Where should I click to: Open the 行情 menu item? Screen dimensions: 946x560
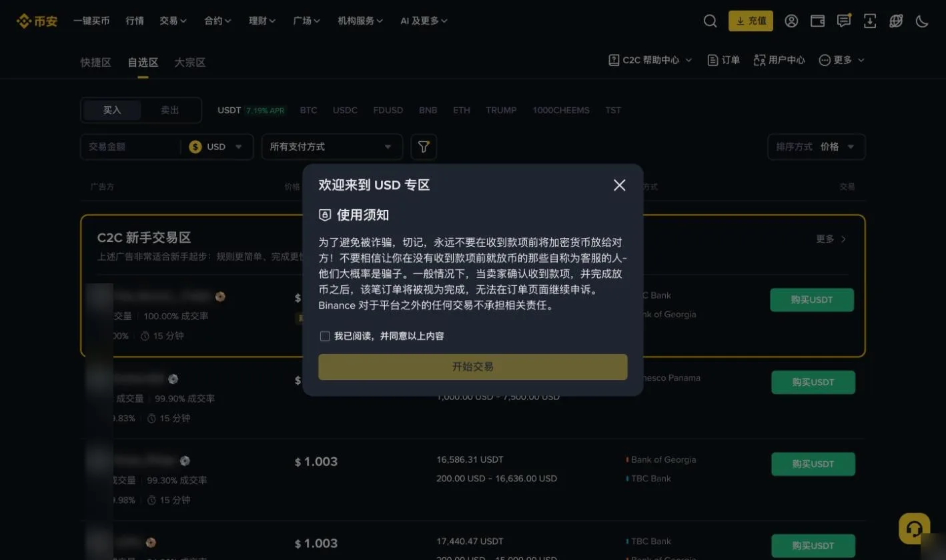pyautogui.click(x=135, y=21)
